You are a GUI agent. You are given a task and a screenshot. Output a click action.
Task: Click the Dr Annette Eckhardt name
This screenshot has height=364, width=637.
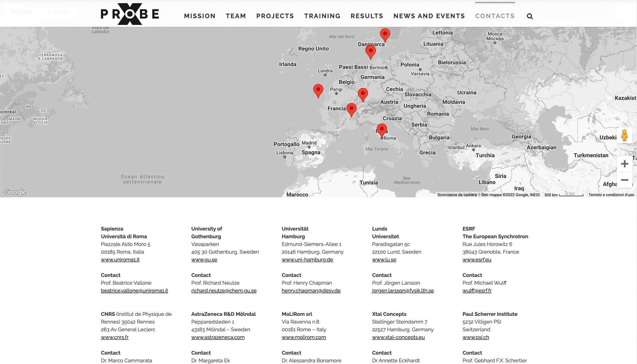pos(396,360)
